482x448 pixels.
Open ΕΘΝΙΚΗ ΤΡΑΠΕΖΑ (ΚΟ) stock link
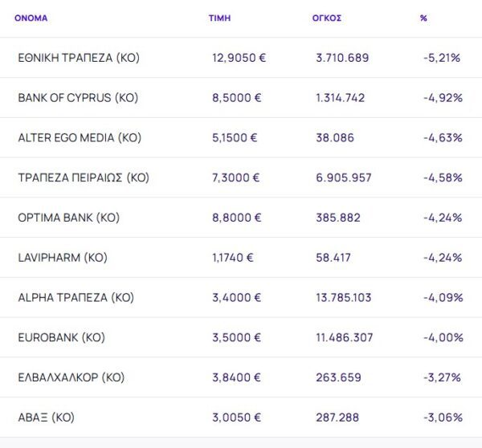point(78,58)
